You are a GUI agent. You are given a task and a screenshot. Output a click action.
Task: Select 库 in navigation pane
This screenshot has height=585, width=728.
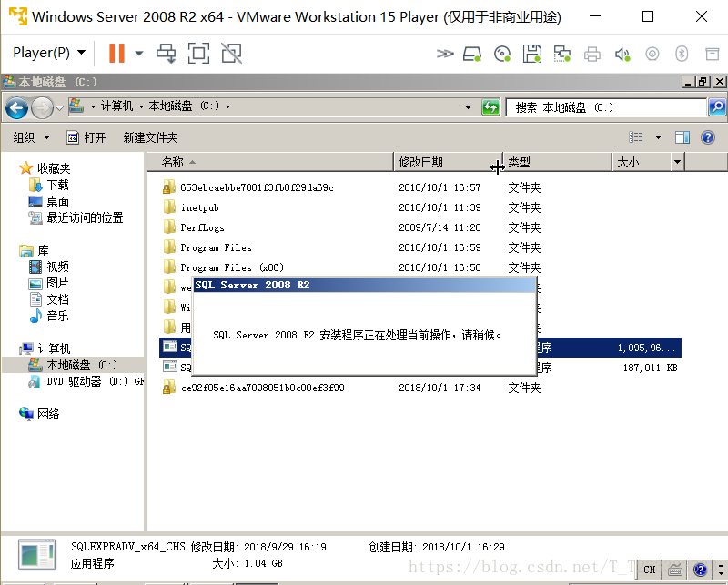click(35, 251)
